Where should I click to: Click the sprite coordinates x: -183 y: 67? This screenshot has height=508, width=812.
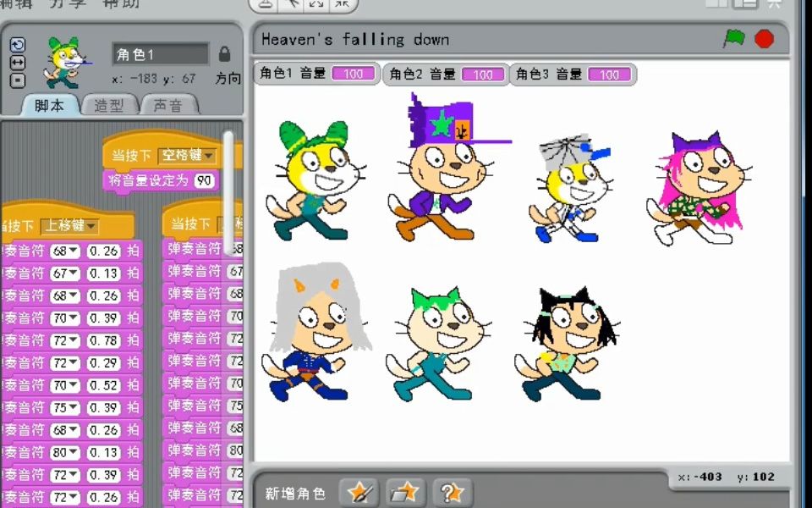coord(154,79)
